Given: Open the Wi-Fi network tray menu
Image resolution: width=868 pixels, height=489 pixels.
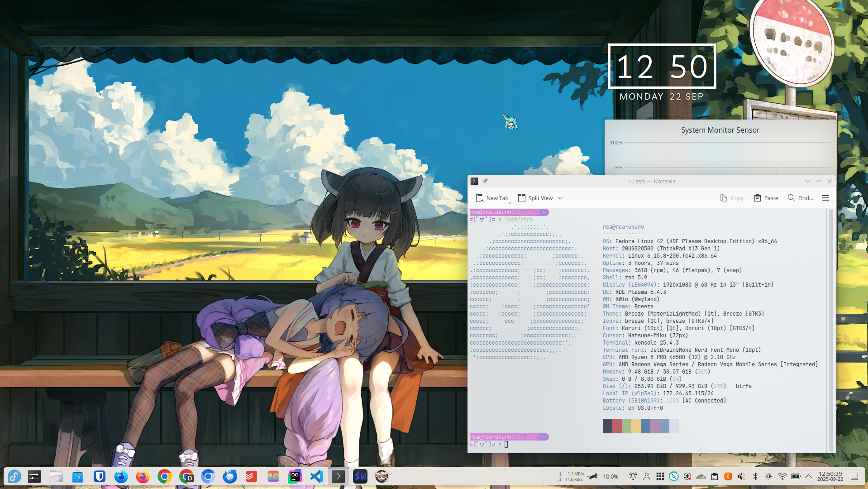Looking at the screenshot, I should pos(782,476).
